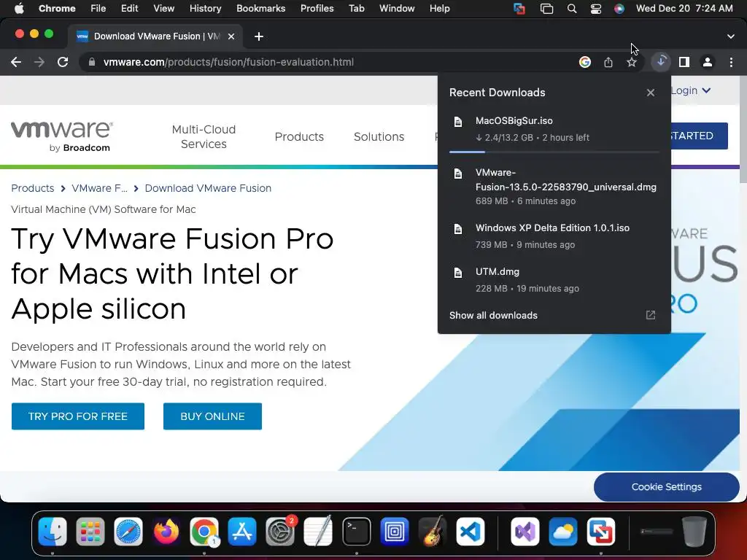
Task: Click the MacOSBigSur.iso file icon
Action: [x=458, y=122]
